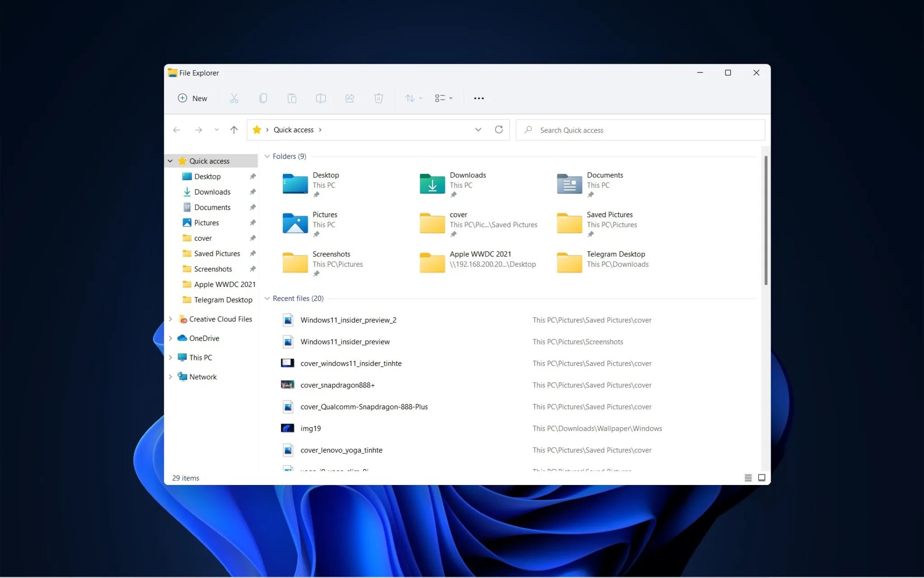Click the Copy icon in toolbar
Viewport: 924px width, 578px height.
pos(263,98)
